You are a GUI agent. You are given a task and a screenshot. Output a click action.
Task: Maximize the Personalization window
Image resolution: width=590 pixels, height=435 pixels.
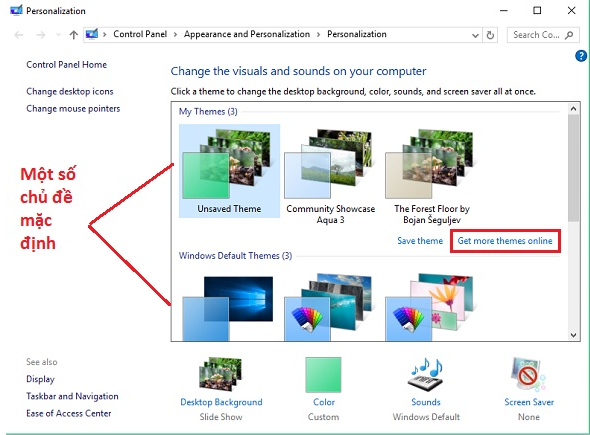tap(537, 11)
